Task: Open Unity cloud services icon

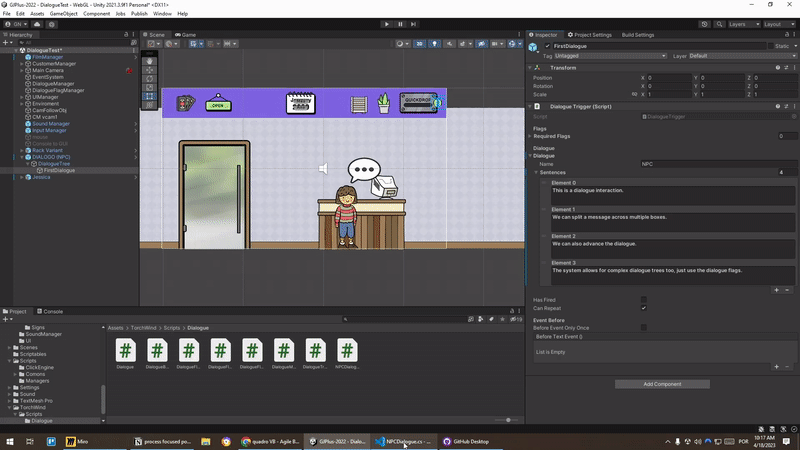Action: 37,24
